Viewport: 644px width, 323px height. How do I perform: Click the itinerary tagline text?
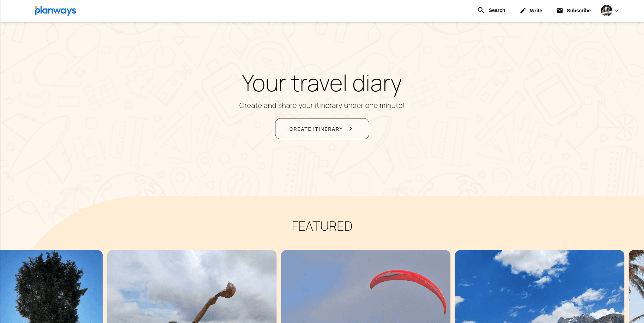pyautogui.click(x=322, y=105)
